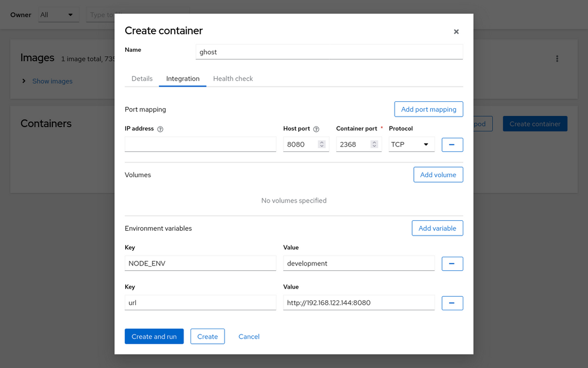The width and height of the screenshot is (588, 368).
Task: Click Create and run
Action: tap(154, 336)
